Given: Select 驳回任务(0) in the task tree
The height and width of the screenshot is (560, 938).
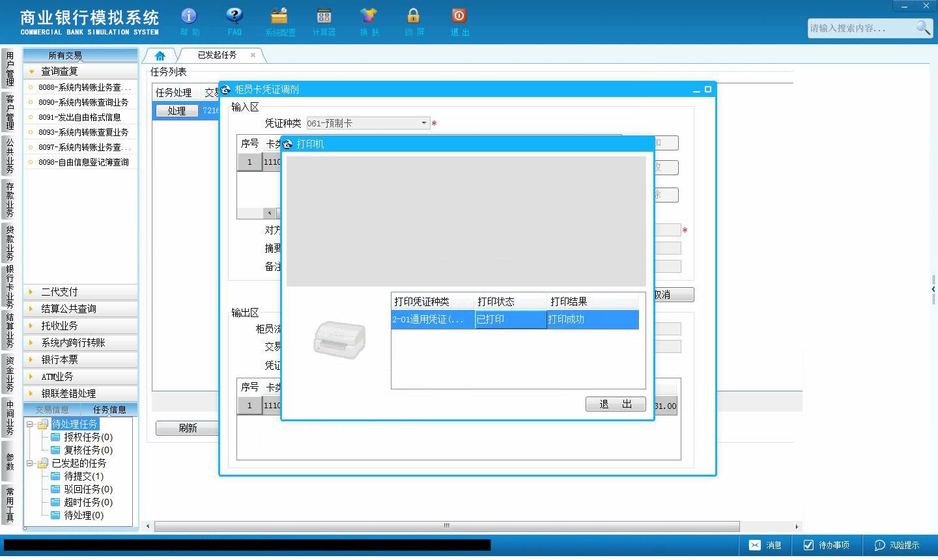Looking at the screenshot, I should [x=88, y=489].
